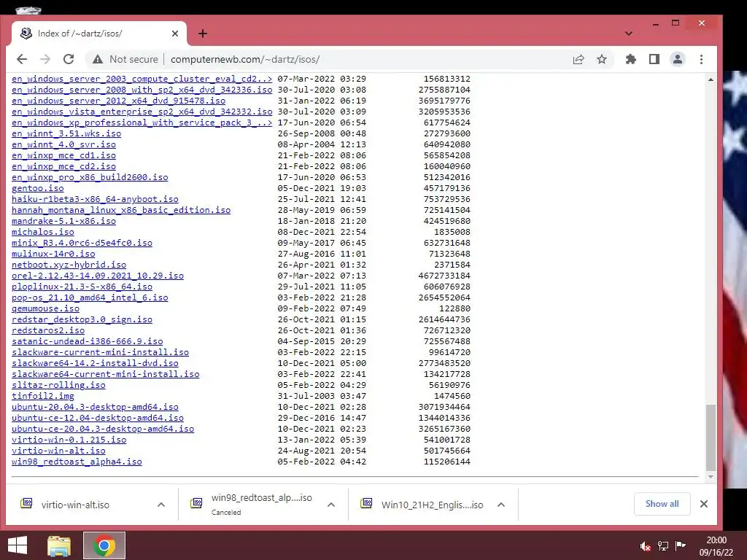Click win98_redtoast_alpha4.iso link
This screenshot has height=560, width=747.
coord(77,462)
